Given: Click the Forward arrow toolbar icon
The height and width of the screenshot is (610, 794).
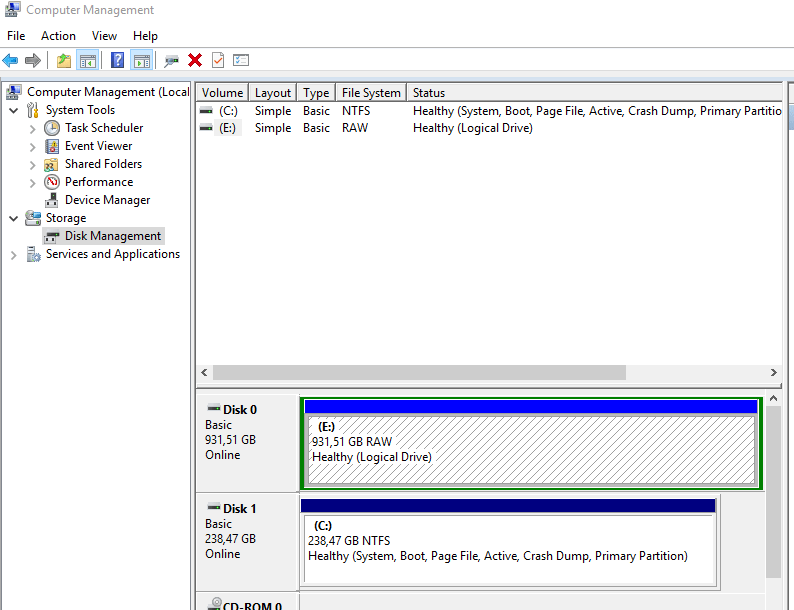Looking at the screenshot, I should click(33, 61).
